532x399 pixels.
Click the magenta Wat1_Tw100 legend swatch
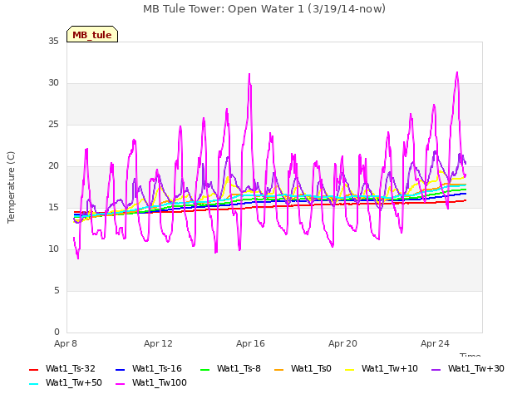coord(120,384)
